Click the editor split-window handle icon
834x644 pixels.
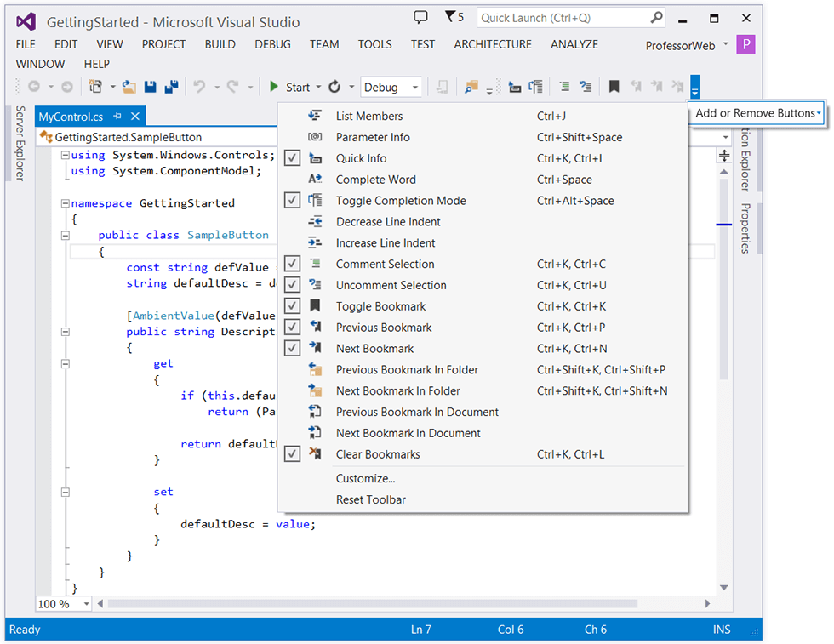click(x=724, y=156)
